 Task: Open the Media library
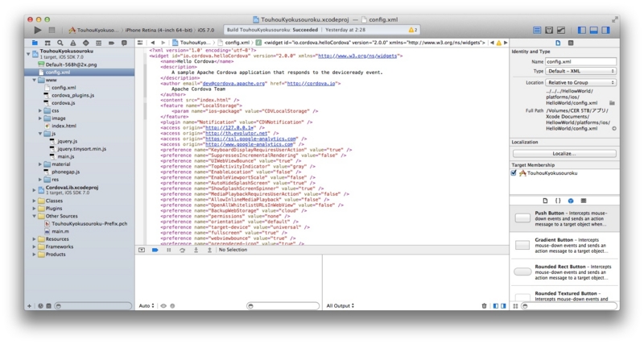click(583, 201)
